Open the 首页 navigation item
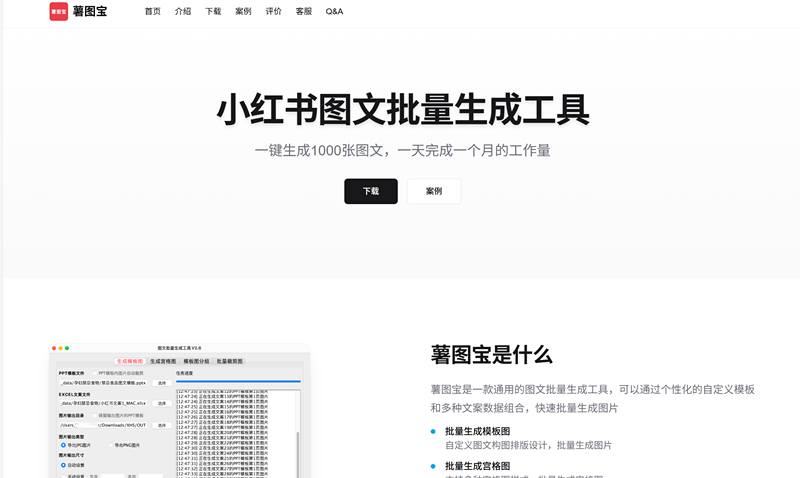Screen dimensions: 800x478 [153, 11]
